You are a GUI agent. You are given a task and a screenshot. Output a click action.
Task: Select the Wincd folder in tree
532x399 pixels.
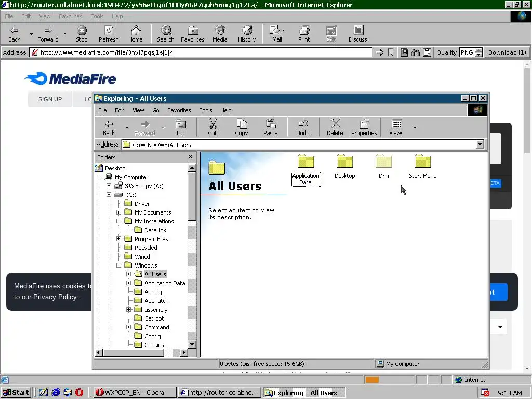pos(142,257)
